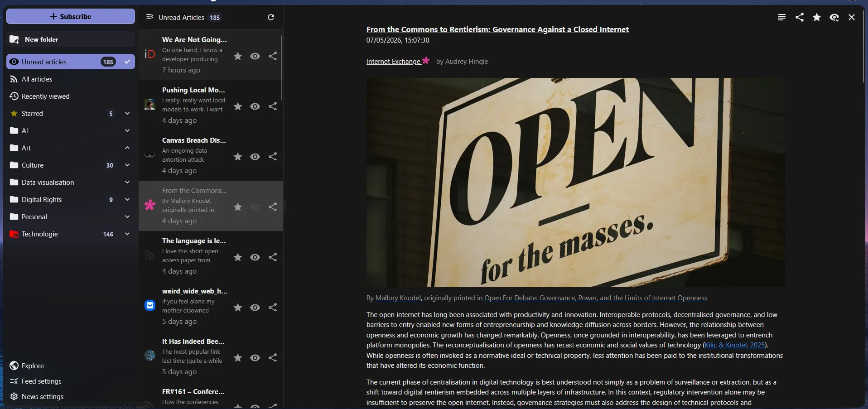Image resolution: width=868 pixels, height=409 pixels.
Task: Collapse the Art folder
Action: pyautogui.click(x=127, y=148)
